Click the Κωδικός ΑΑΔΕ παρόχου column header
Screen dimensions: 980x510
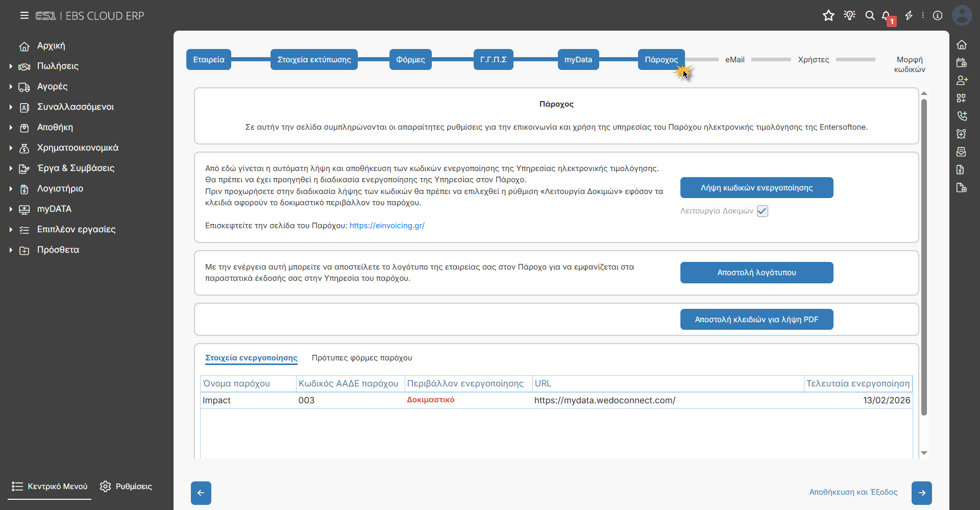coord(350,383)
